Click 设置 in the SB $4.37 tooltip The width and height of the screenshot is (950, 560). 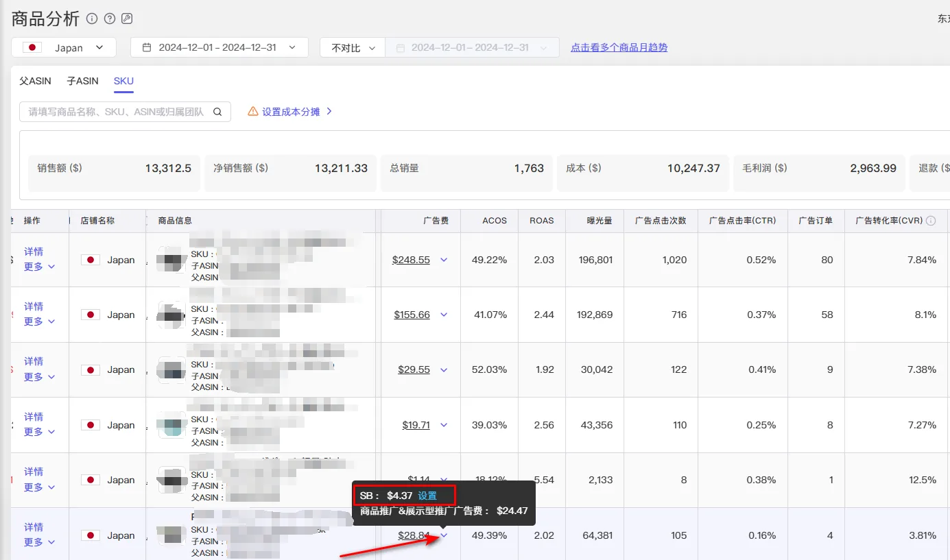(x=427, y=496)
